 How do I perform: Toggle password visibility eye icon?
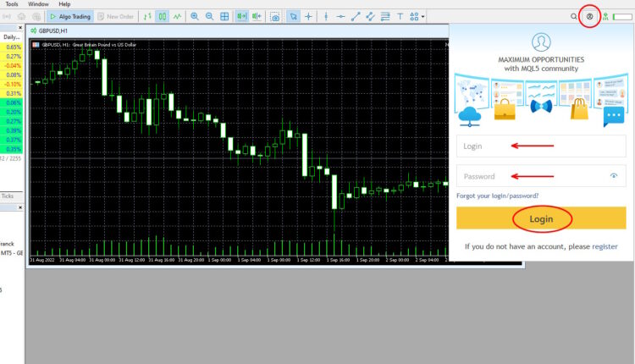point(614,176)
